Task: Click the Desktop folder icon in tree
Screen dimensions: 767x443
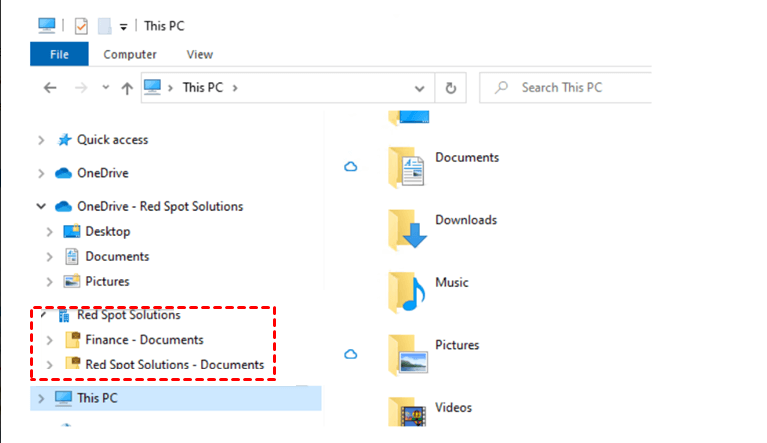Action: [72, 231]
